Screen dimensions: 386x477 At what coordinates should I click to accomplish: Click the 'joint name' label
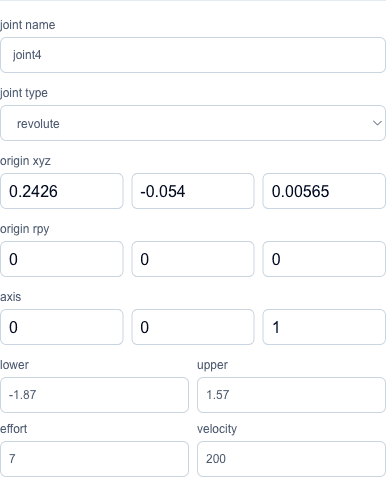click(28, 25)
